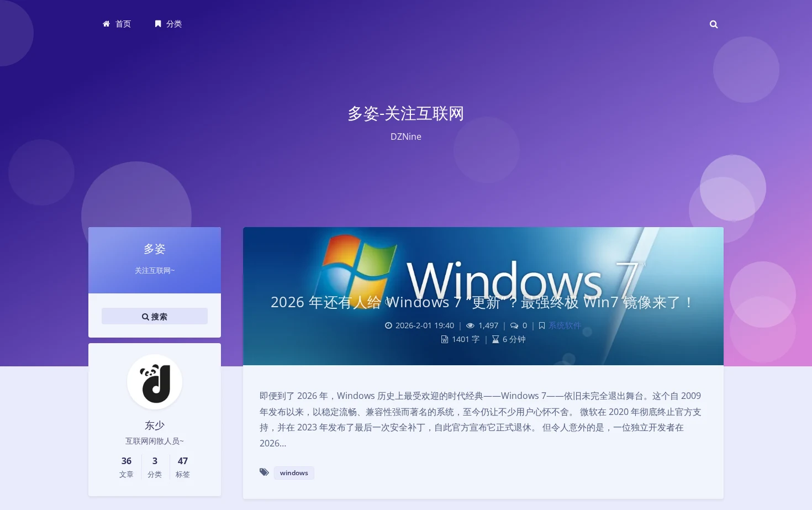The height and width of the screenshot is (510, 812).
Task: Open the 系统软件 category link
Action: 565,325
